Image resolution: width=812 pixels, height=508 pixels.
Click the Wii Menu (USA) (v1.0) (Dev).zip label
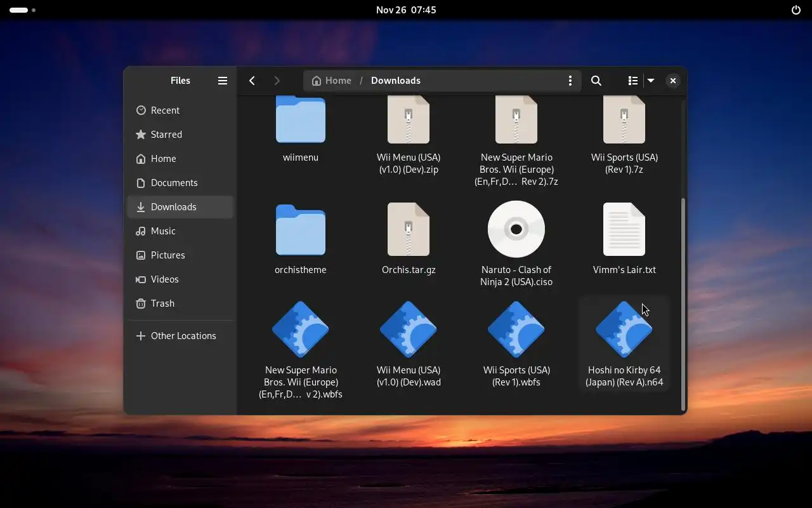pos(409,163)
